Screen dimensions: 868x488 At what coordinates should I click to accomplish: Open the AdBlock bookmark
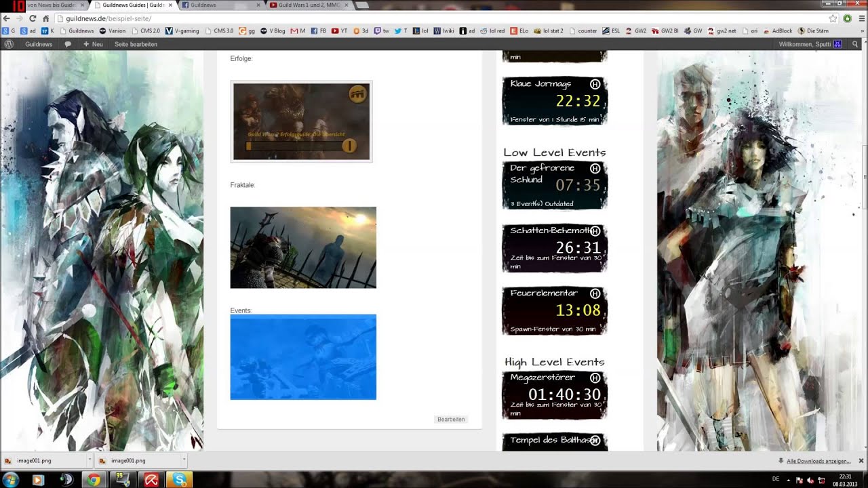click(x=777, y=30)
